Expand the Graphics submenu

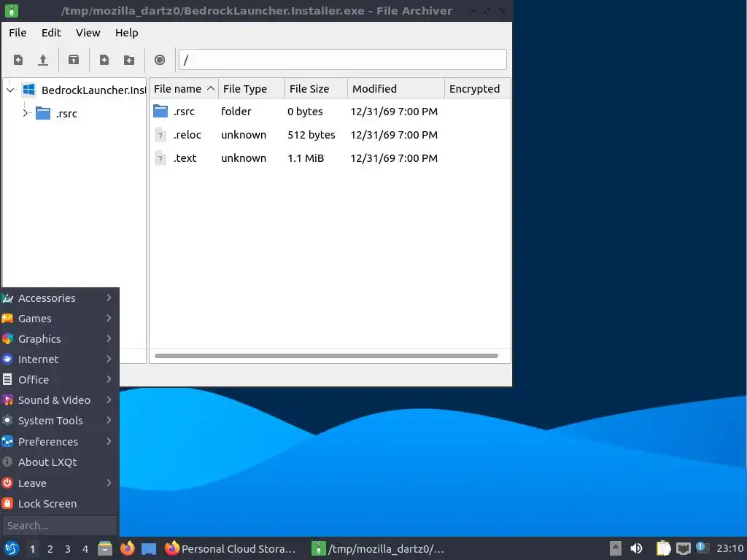[109, 338]
